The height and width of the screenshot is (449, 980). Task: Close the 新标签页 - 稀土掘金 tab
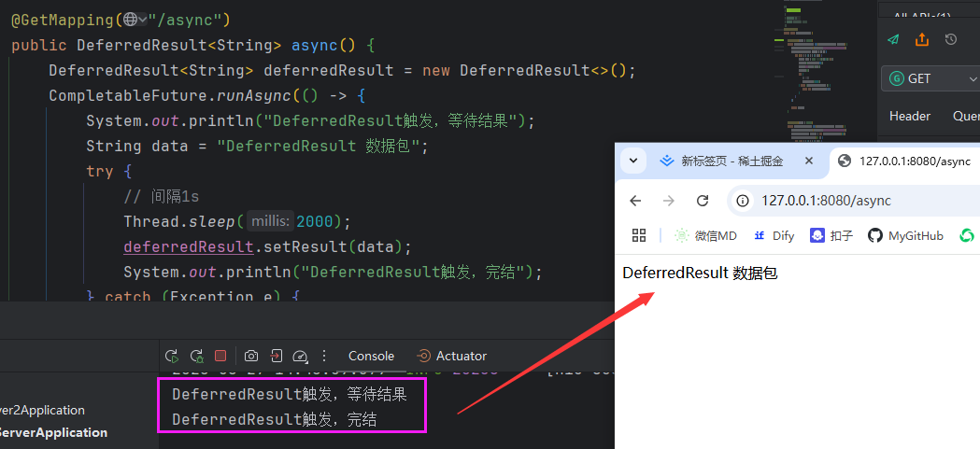[809, 161]
